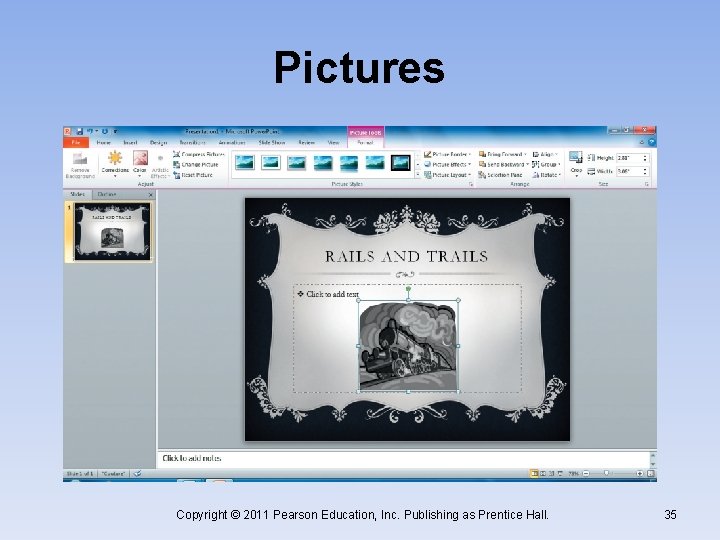Click the Width spinner arrows
Viewport: 720px width, 540px height.
pyautogui.click(x=645, y=171)
